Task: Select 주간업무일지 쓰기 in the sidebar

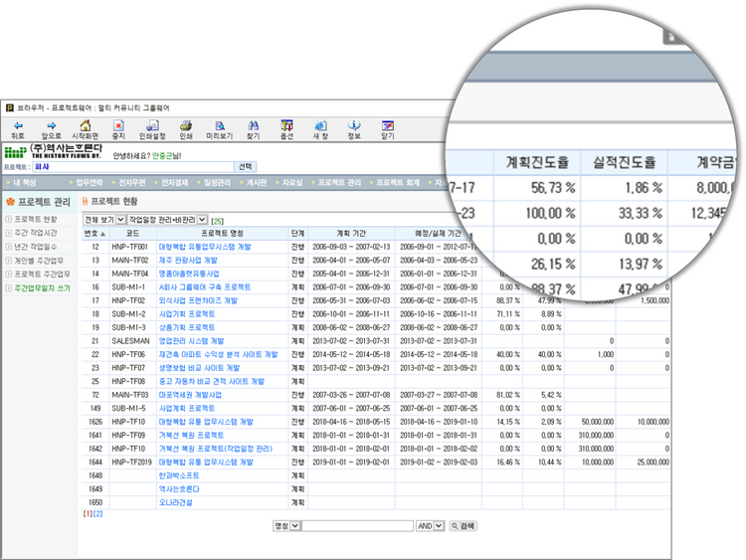Action: coord(43,288)
